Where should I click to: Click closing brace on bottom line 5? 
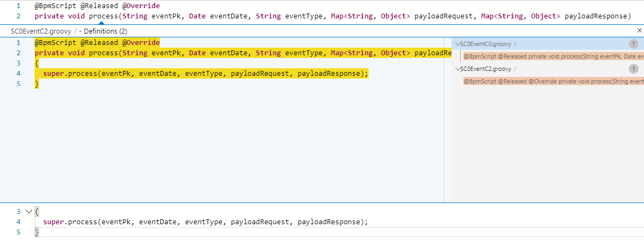[x=36, y=232]
